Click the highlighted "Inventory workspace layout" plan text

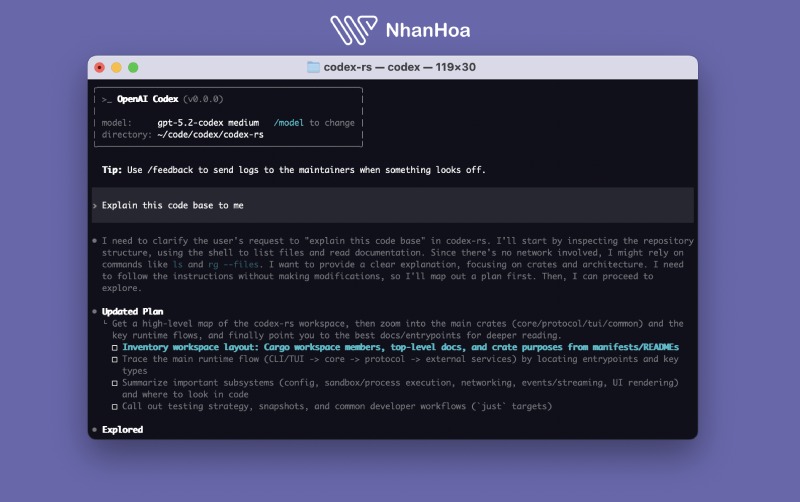coord(401,347)
